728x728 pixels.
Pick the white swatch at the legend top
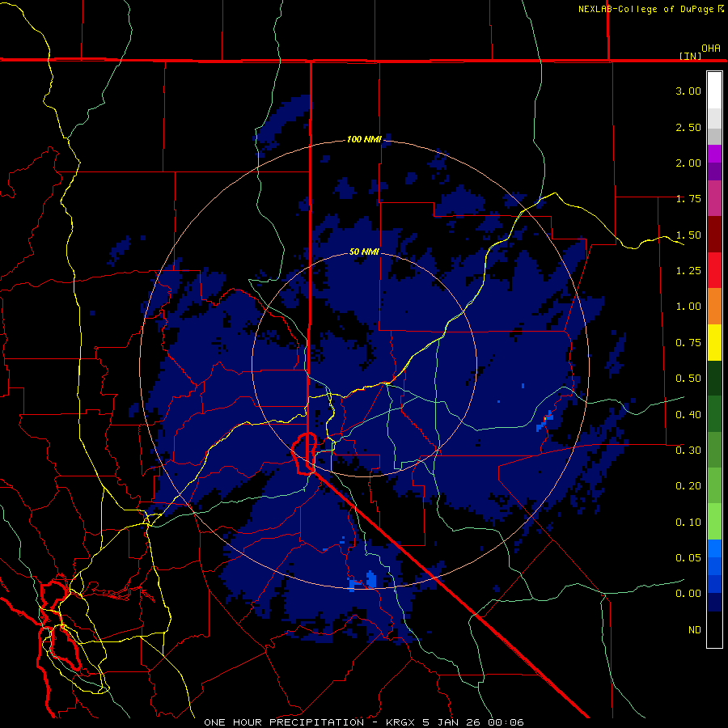point(714,90)
